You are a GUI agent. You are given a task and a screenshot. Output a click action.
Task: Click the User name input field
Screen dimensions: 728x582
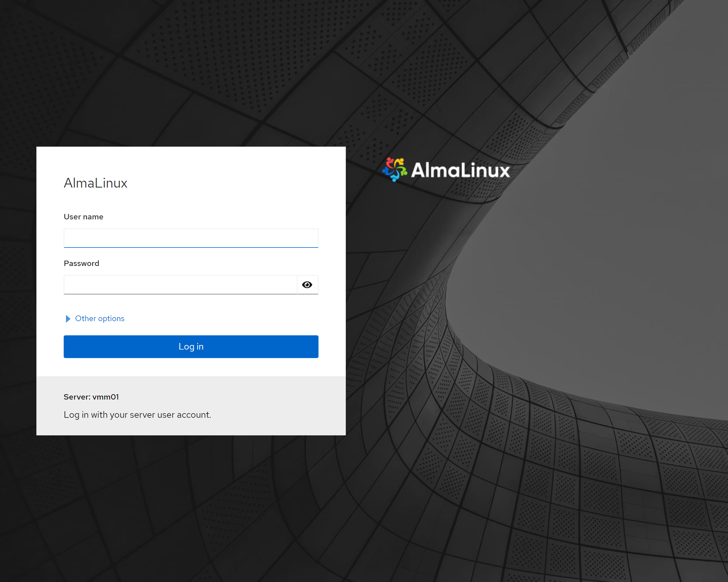click(191, 238)
